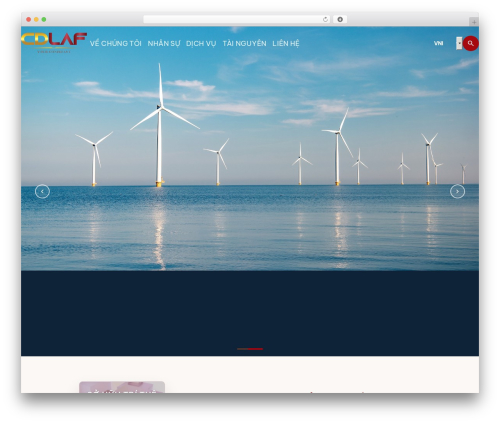Open the LIÊN HỆ contact link
Image resolution: width=500 pixels, height=423 pixels.
pyautogui.click(x=286, y=44)
